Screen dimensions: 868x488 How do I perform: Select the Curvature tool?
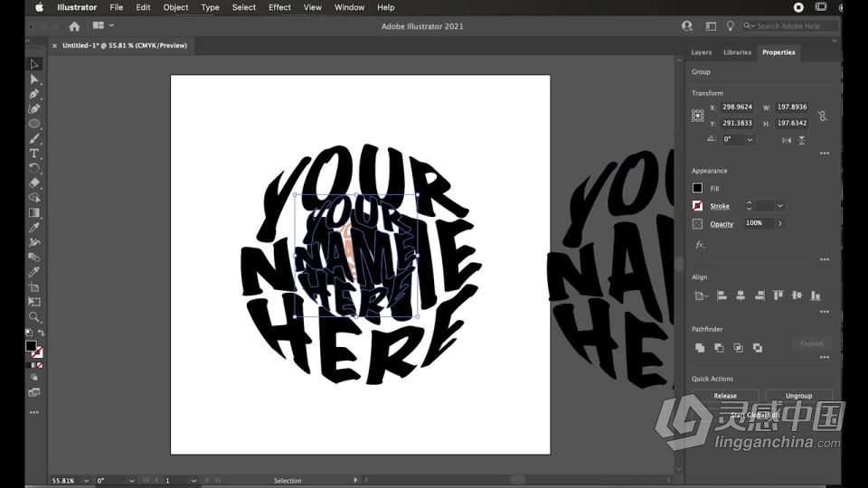coord(34,109)
